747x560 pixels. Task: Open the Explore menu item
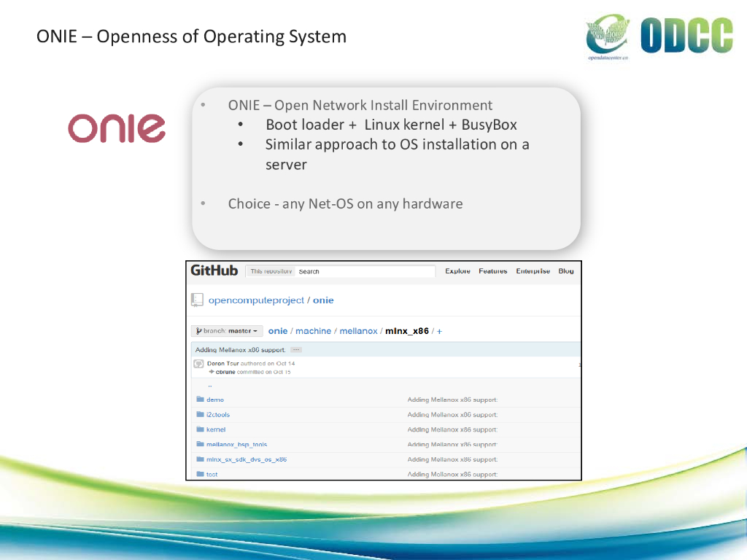pos(457,271)
